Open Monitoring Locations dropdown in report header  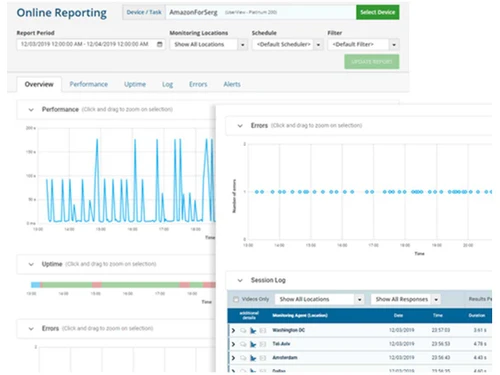click(x=209, y=44)
